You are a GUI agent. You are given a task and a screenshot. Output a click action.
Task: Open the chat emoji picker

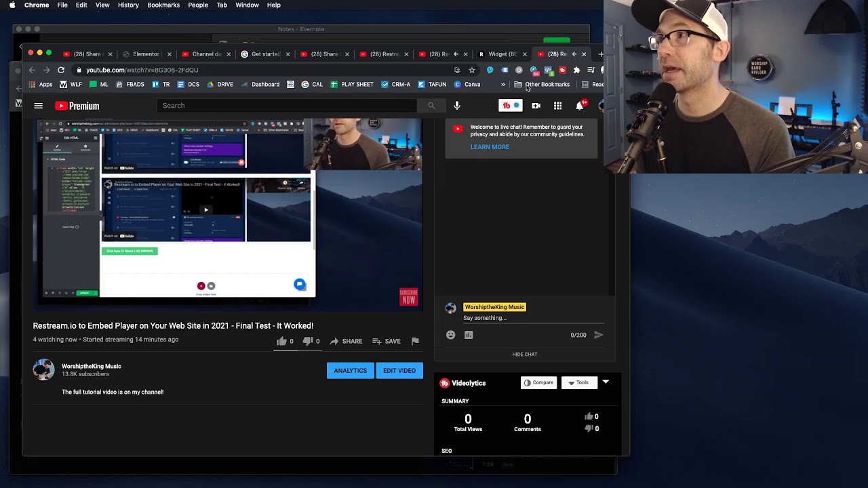pyautogui.click(x=451, y=335)
